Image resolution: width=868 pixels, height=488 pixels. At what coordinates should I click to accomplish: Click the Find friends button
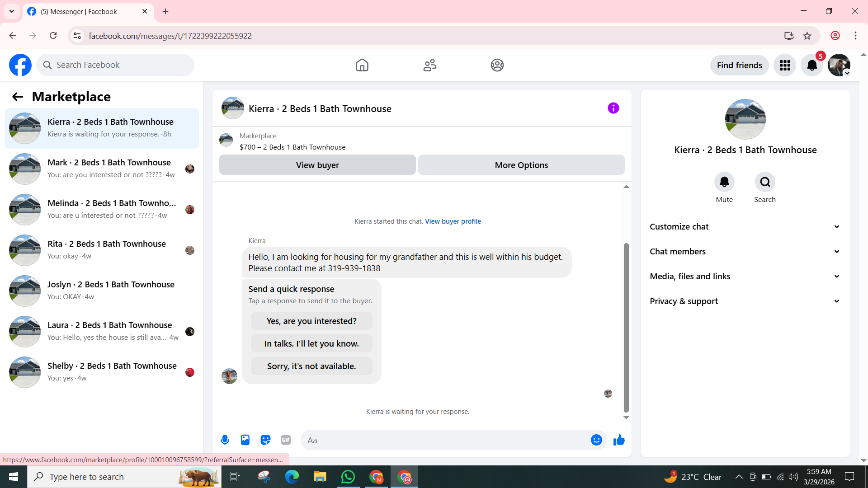tap(739, 65)
